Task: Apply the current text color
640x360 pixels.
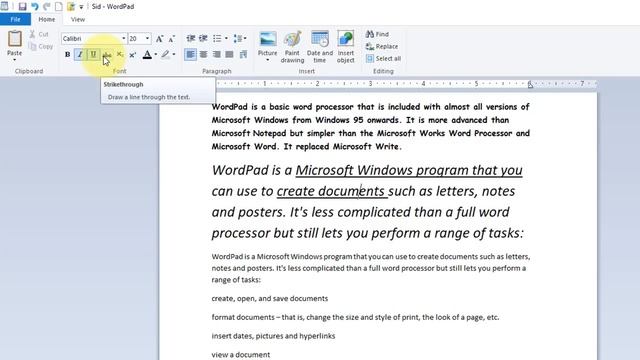Action: click(147, 54)
